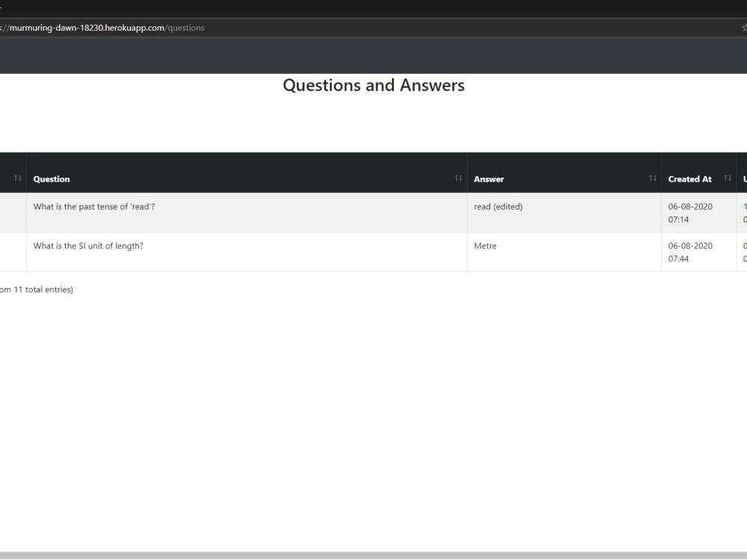Click the Question column header

51,178
